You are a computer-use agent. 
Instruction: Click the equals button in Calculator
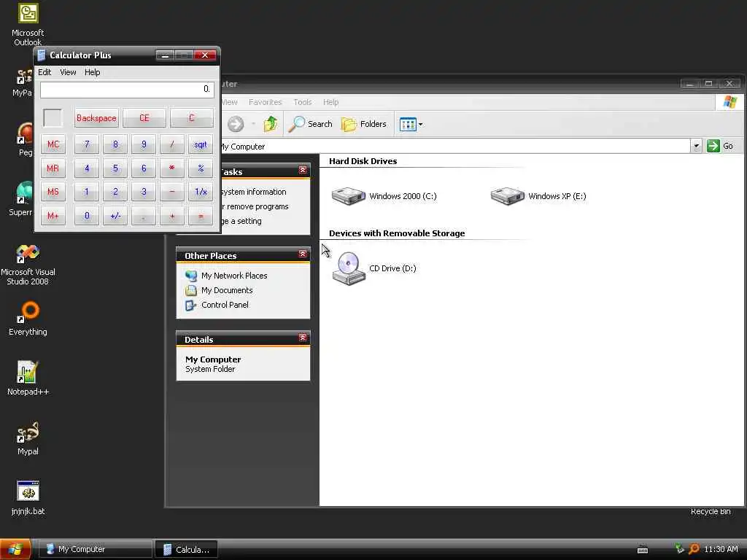pyautogui.click(x=201, y=216)
